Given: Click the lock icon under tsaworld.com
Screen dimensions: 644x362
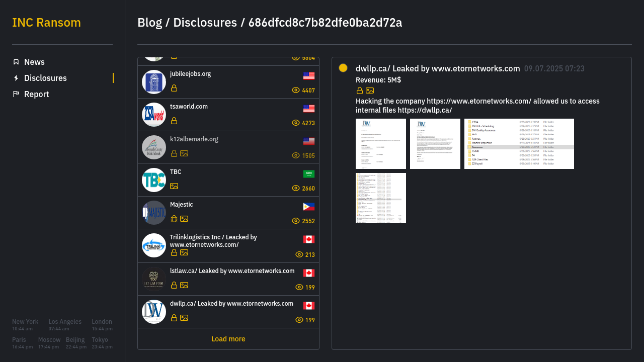Looking at the screenshot, I should 174,121.
